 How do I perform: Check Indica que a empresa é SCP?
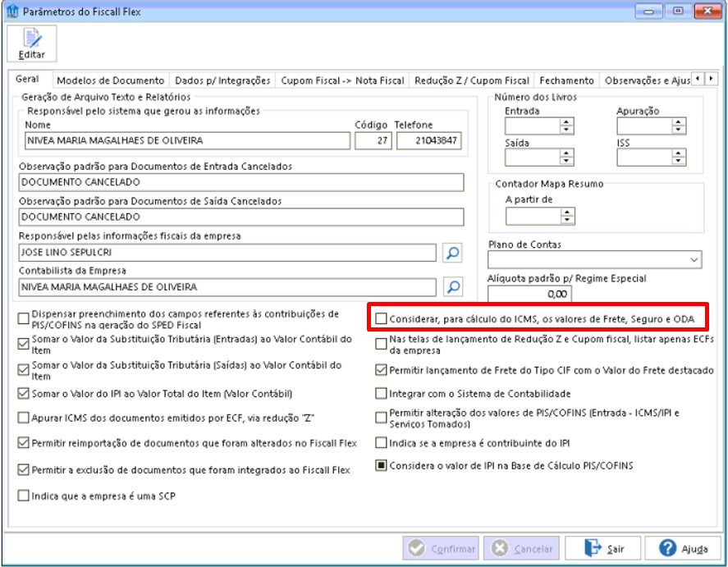pyautogui.click(x=23, y=496)
